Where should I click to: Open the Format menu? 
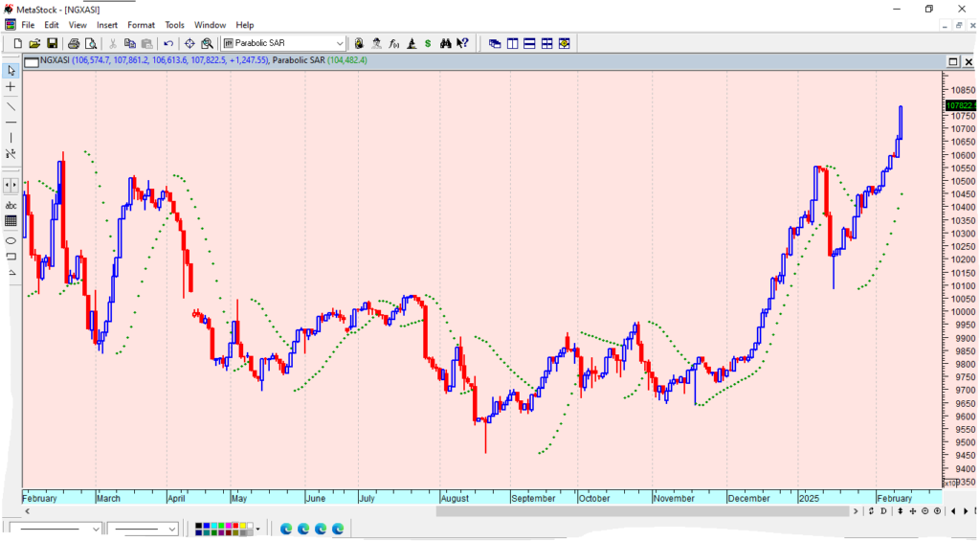click(141, 25)
